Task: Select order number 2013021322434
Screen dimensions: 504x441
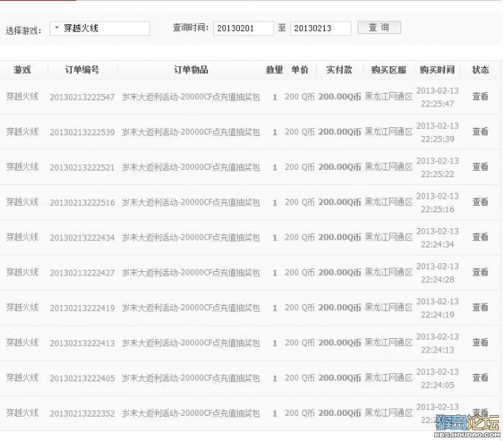Action: coord(82,237)
